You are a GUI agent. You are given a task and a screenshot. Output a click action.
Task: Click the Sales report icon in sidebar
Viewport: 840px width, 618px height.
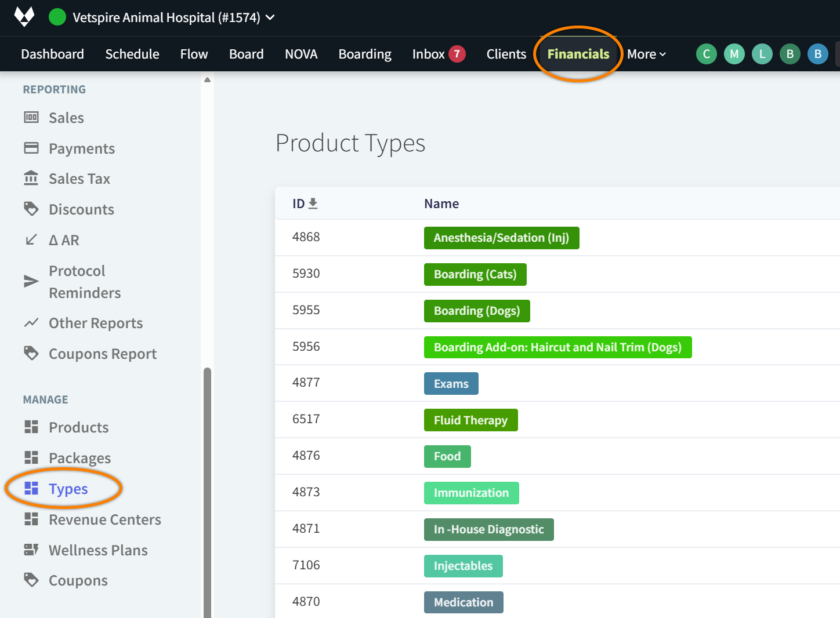(31, 118)
